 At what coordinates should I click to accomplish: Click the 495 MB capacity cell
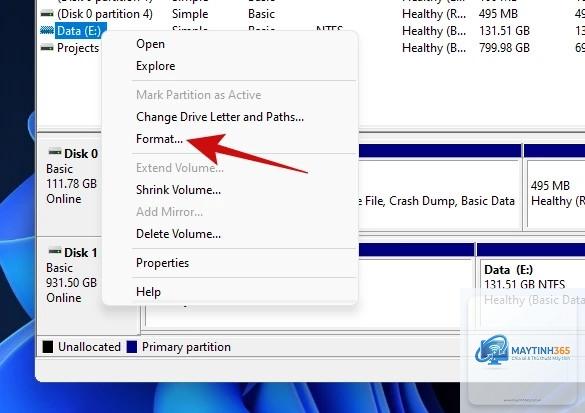[498, 14]
